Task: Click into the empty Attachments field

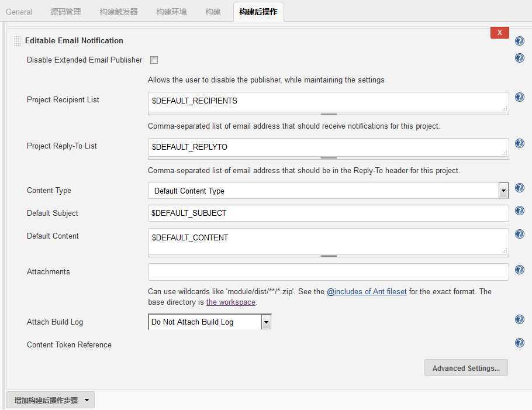Action: click(328, 272)
